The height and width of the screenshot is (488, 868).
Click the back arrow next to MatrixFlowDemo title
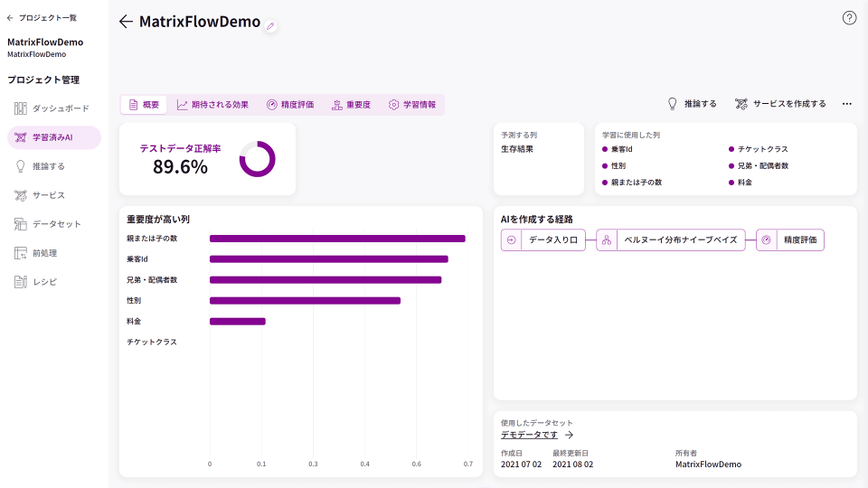126,22
